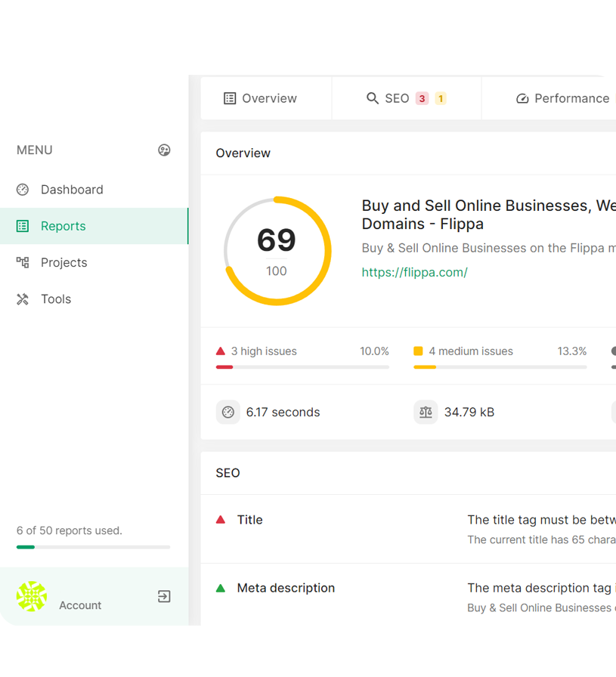Click the '13.3%' medium issues value
The image size is (616, 677).
point(572,351)
